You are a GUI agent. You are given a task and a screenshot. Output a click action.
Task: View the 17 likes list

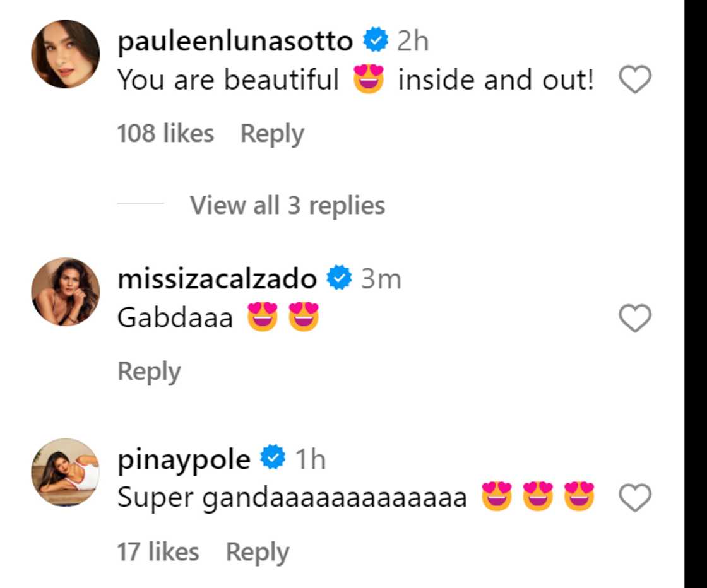pos(158,552)
